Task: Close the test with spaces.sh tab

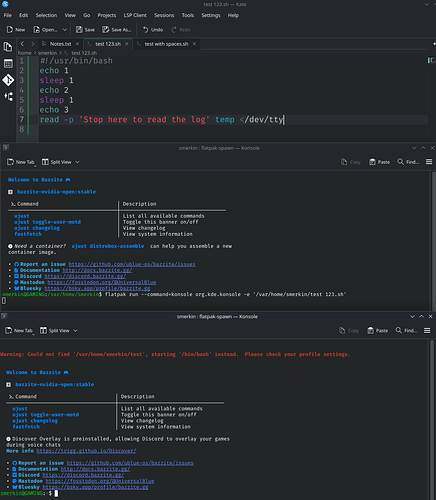Action: 194,44
